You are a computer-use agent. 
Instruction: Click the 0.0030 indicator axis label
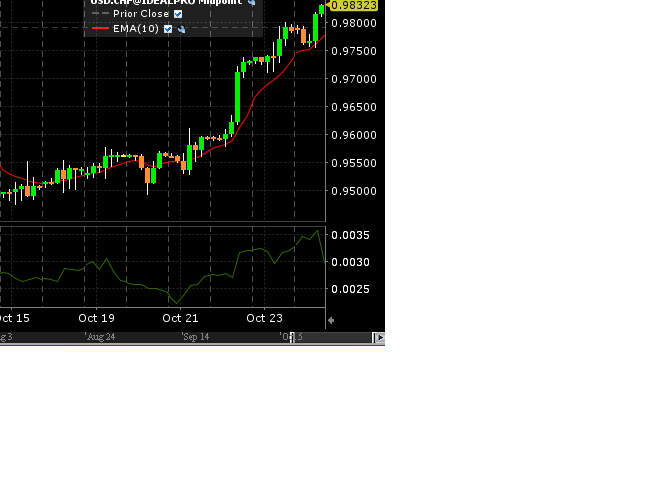tap(351, 262)
